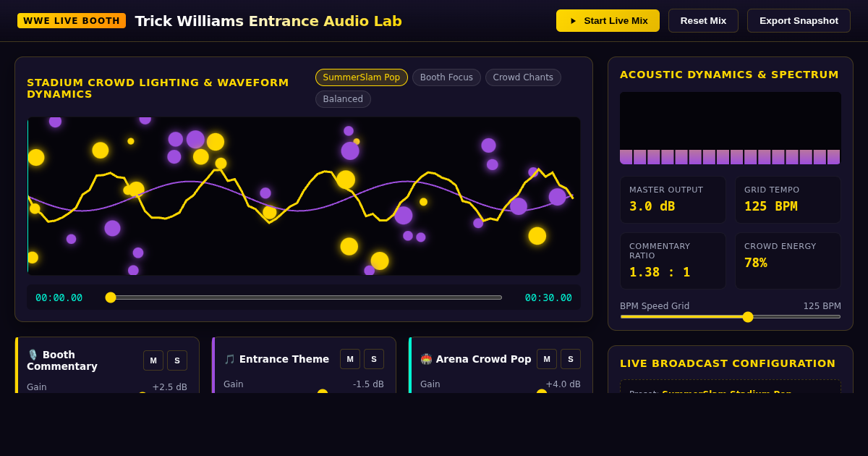Screen dimensions: 868x456
Task: Click the waveform timeline scrubber handle
Action: 111,297
